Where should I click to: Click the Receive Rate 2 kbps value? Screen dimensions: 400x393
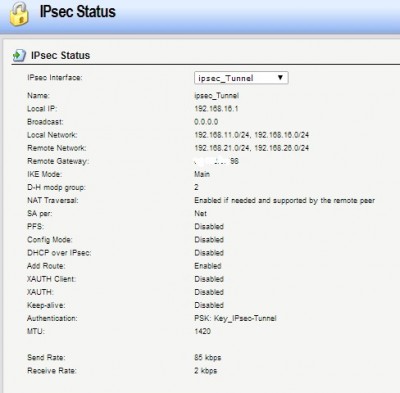pos(206,371)
